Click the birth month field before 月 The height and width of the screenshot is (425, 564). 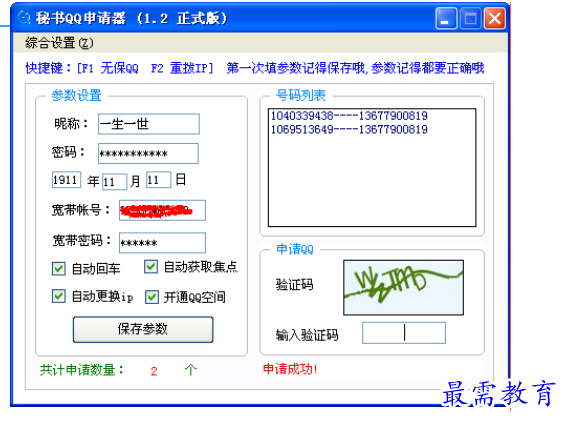(114, 181)
